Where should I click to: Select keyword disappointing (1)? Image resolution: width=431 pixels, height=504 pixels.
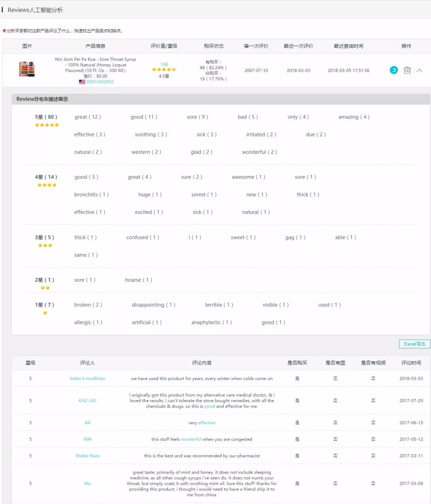[x=154, y=305]
